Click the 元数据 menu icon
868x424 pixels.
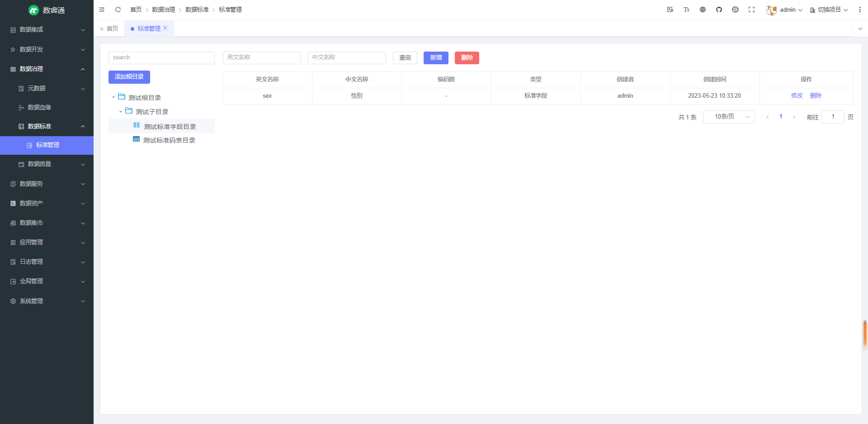click(21, 89)
